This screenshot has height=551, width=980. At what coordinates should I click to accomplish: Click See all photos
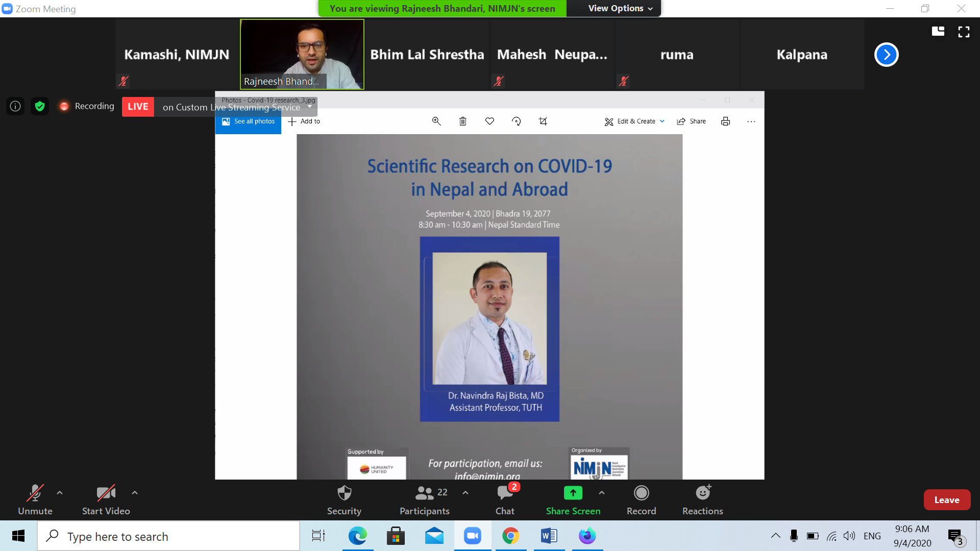point(248,121)
